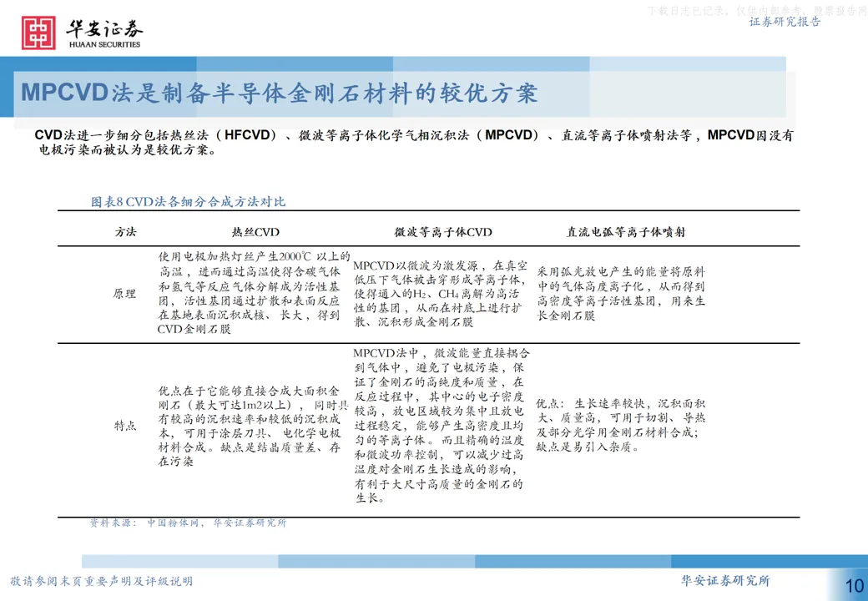
Task: Click the intro paragraph starting CVD法进一步细分
Action: [x=414, y=142]
